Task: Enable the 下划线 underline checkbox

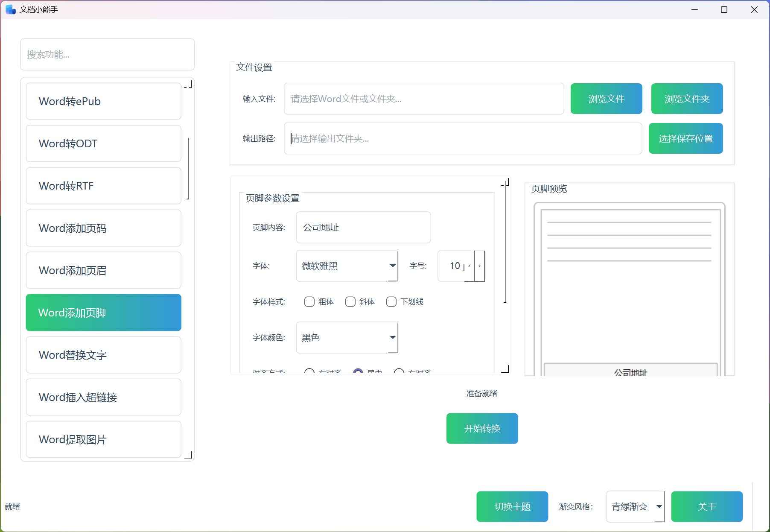Action: click(391, 301)
